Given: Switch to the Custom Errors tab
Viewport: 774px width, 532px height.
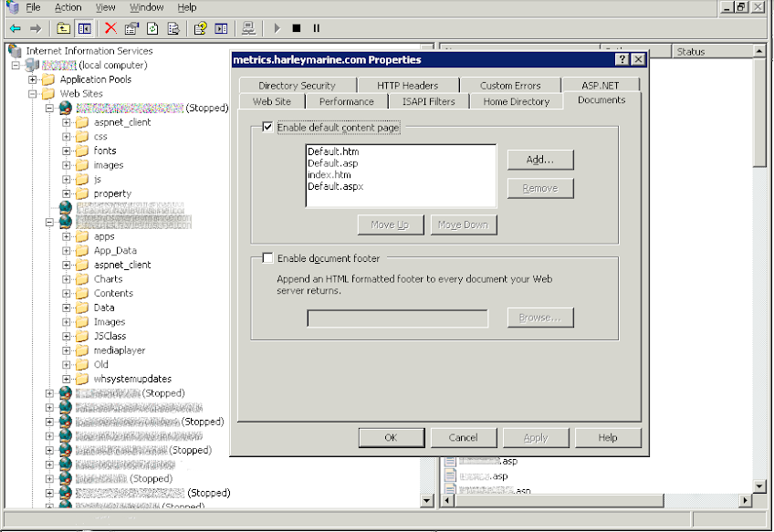Looking at the screenshot, I should (x=510, y=86).
